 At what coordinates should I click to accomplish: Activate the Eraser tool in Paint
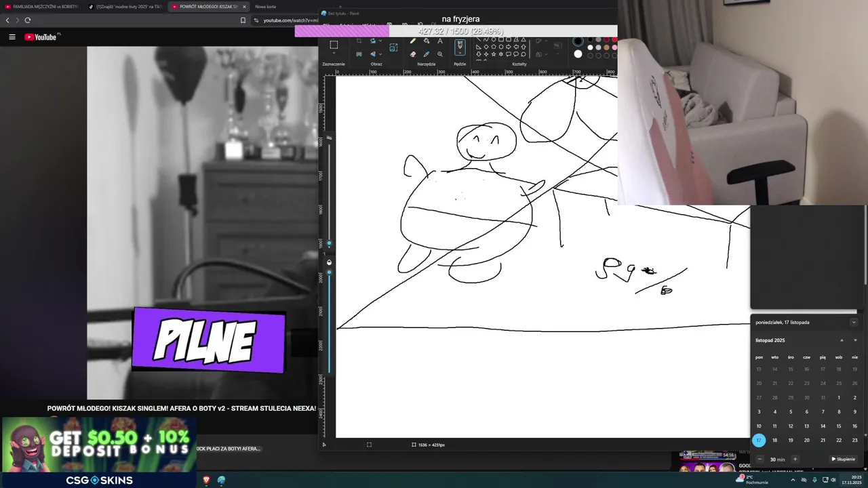pyautogui.click(x=413, y=54)
